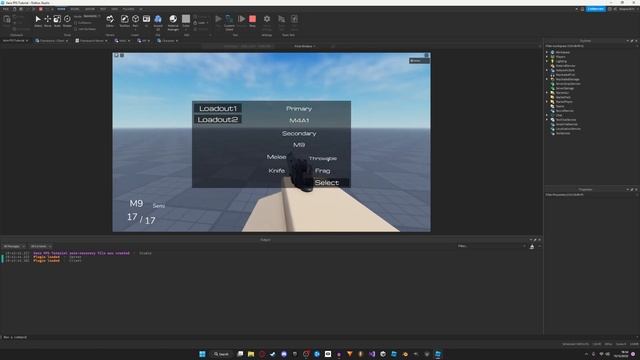Open the All Contexts dropdown in Output
The image size is (640, 360).
pyautogui.click(x=40, y=246)
